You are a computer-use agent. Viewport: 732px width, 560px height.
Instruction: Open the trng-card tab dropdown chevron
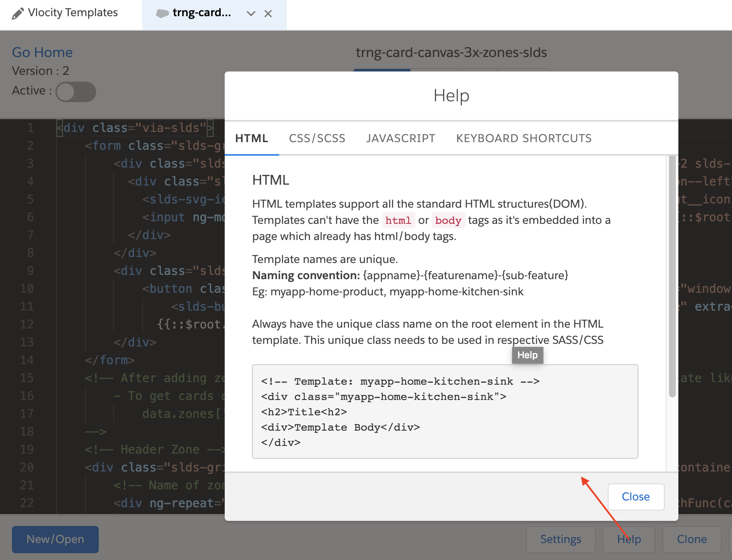pos(251,14)
